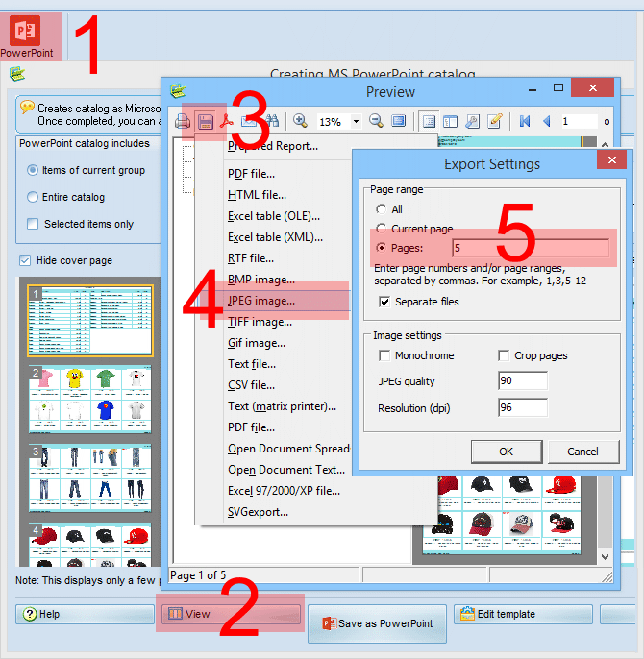Choose PDF file... entry just above HTML file...
Image resolution: width=644 pixels, height=659 pixels.
pyautogui.click(x=273, y=174)
